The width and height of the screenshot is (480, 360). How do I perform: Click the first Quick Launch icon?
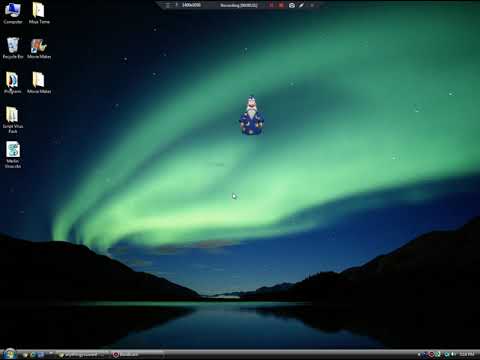25,355
